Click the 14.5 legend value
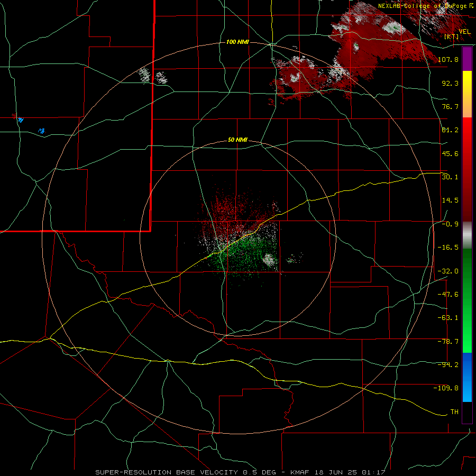The width and height of the screenshot is (476, 476). (x=450, y=200)
